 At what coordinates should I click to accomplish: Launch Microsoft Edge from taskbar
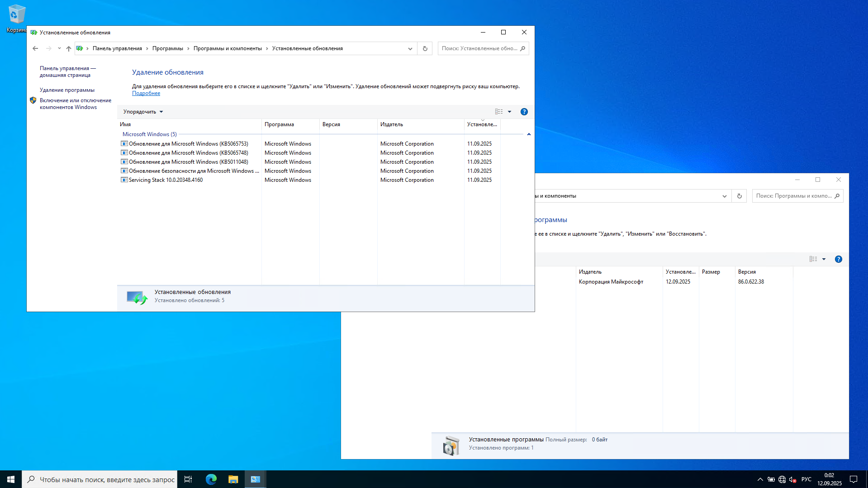coord(211,479)
